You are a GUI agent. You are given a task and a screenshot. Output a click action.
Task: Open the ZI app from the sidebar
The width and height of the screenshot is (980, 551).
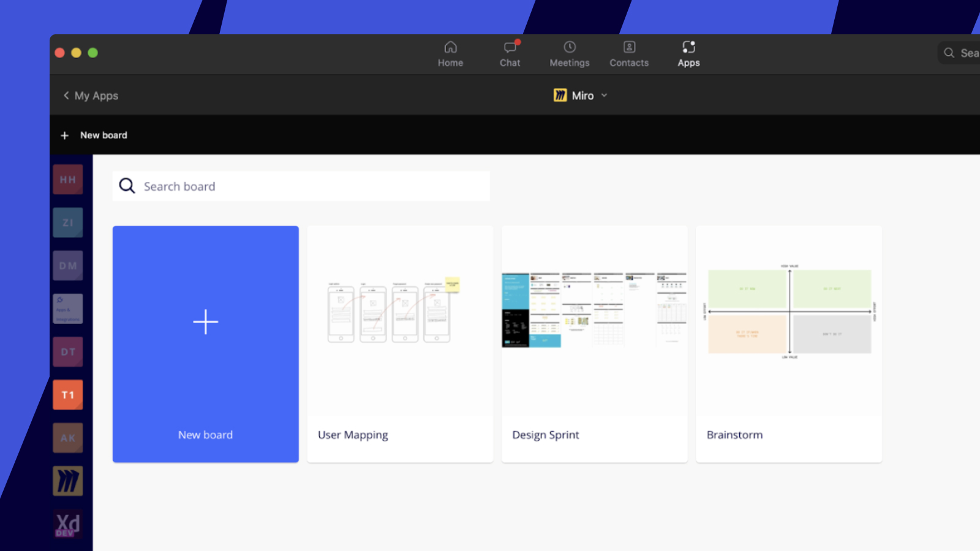[67, 222]
